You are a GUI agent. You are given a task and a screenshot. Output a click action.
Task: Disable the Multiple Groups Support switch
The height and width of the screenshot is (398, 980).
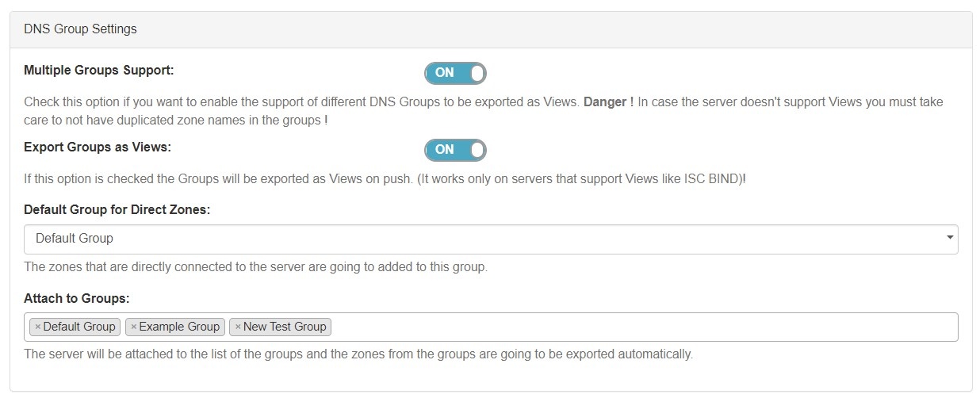[455, 73]
